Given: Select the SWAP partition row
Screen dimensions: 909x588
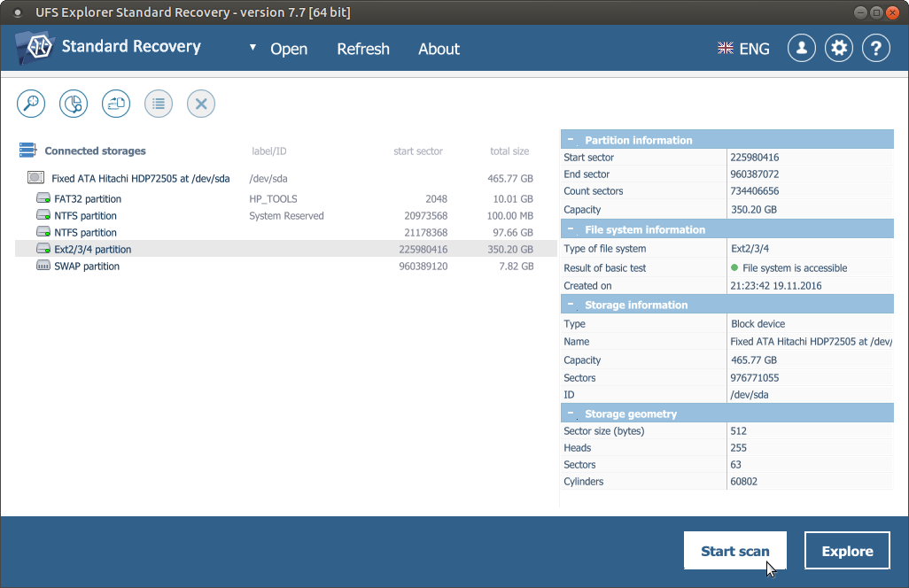Looking at the screenshot, I should 87,267.
